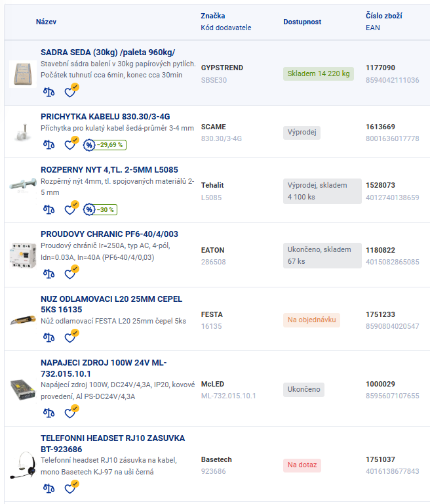Image resolution: width=430 pixels, height=504 pixels.
Task: Click compare scales icon for NUZ ODLAMOVACI
Action: tap(49, 337)
